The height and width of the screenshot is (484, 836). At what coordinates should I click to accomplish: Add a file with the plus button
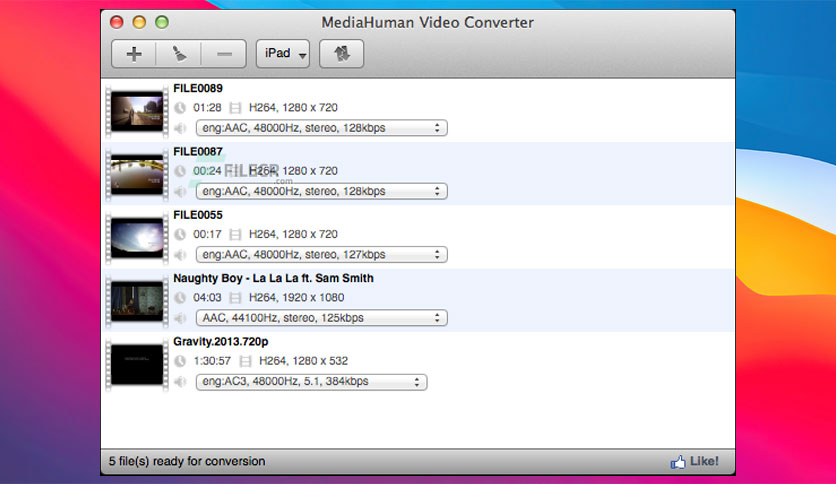[x=134, y=54]
